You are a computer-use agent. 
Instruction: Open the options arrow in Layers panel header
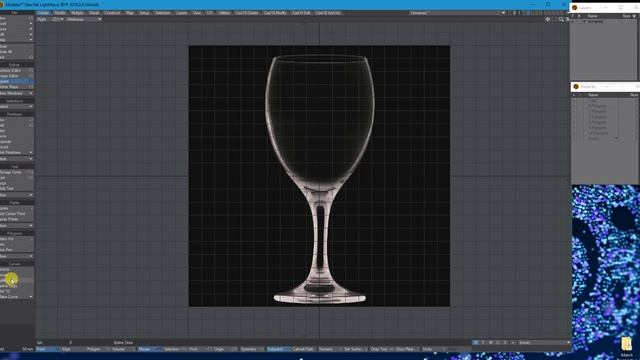click(634, 16)
